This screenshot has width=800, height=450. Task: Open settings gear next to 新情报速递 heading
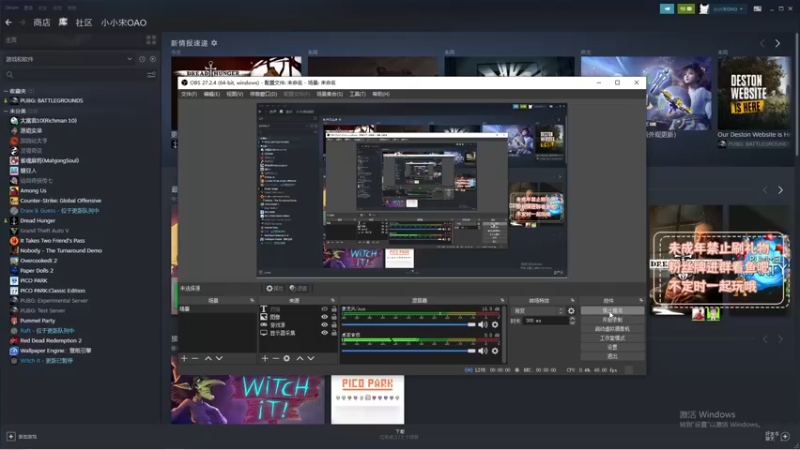click(214, 43)
